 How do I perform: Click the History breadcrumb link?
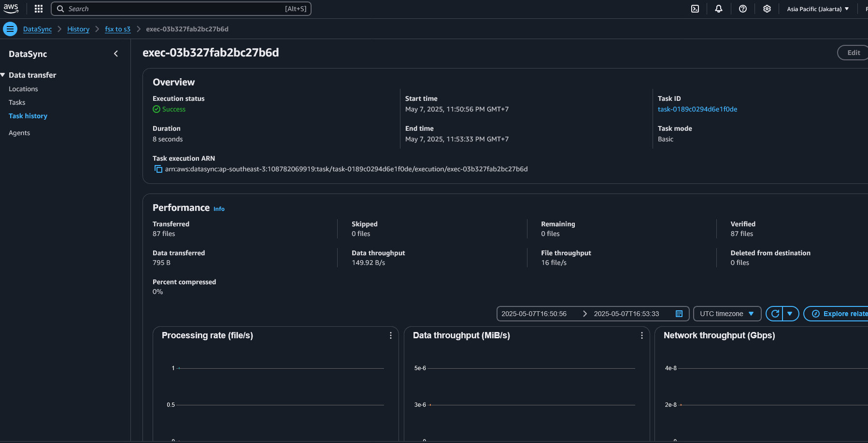[78, 29]
